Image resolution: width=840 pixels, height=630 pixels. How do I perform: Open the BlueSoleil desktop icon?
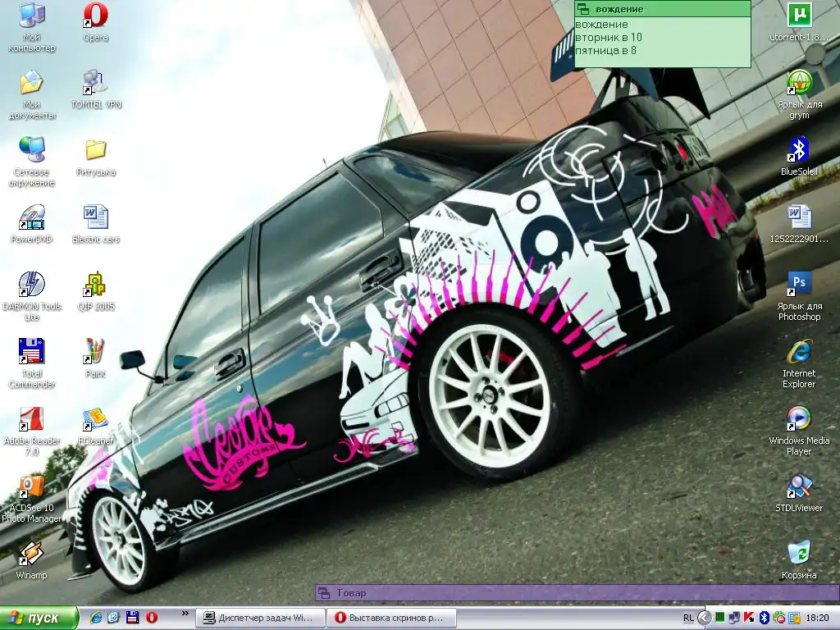click(x=799, y=151)
